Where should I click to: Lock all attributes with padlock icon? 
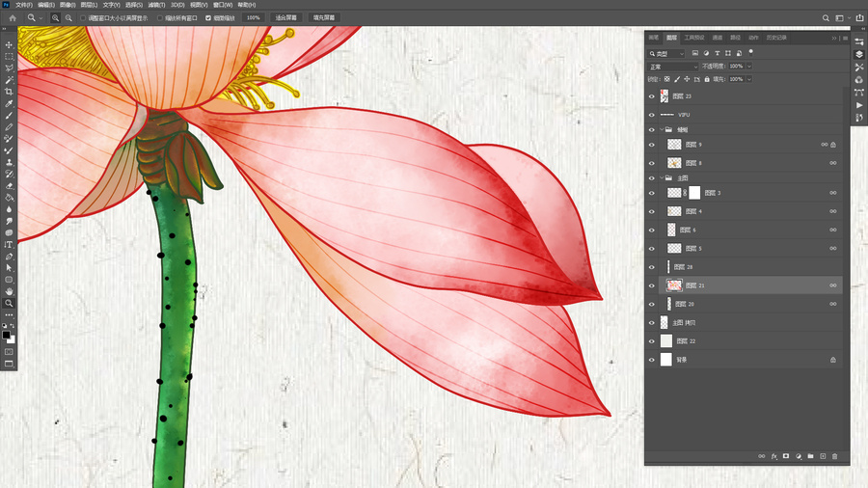[707, 79]
